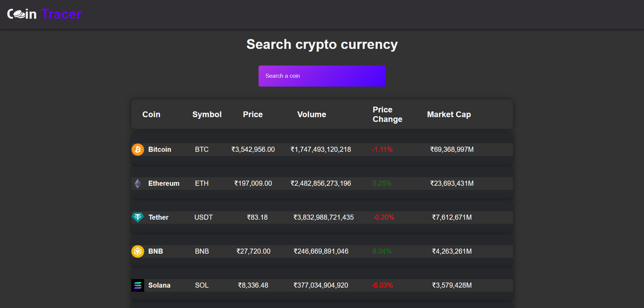The width and height of the screenshot is (644, 308).
Task: Click the Price Change column header
Action: click(387, 114)
